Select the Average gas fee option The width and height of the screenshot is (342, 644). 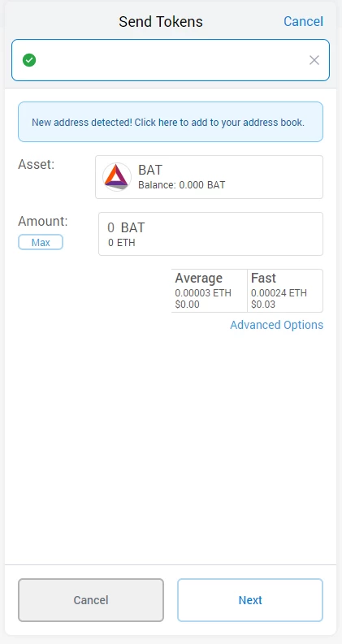click(210, 291)
